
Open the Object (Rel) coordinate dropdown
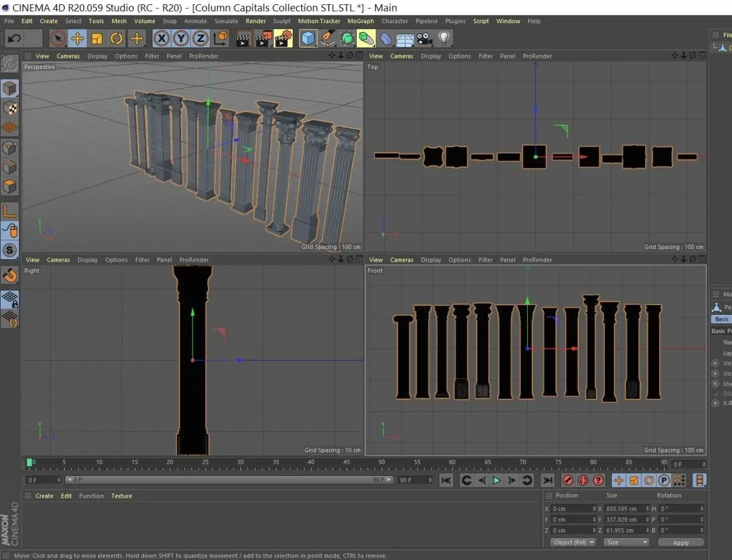573,542
